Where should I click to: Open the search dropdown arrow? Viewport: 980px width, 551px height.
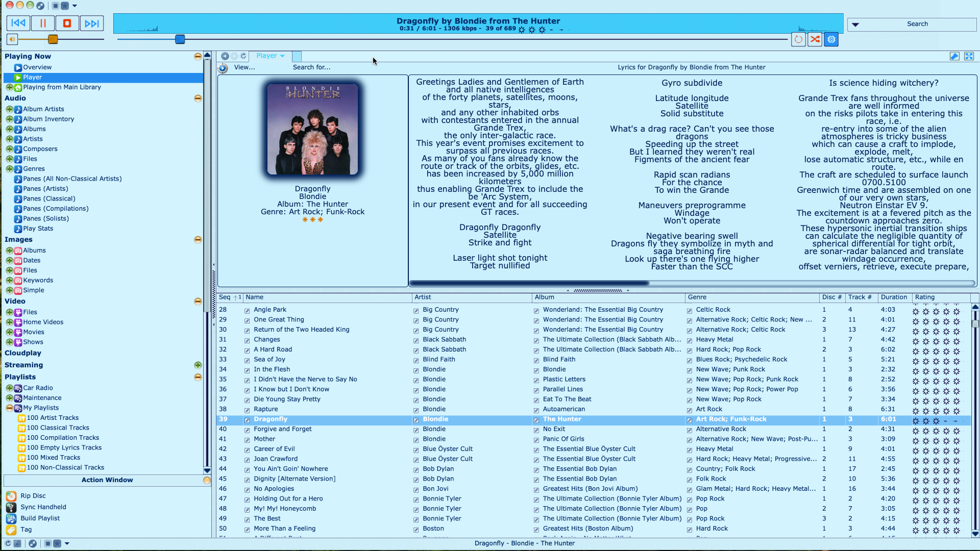[855, 24]
